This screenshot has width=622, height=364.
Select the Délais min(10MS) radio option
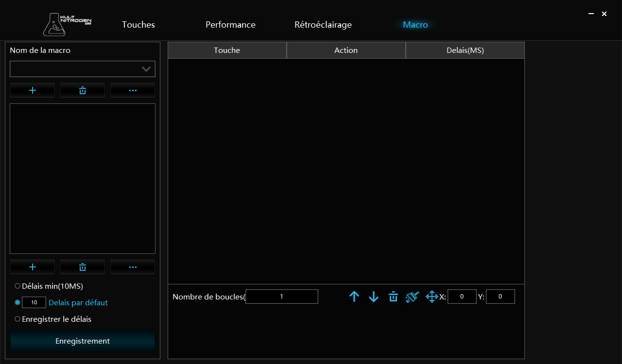17,286
